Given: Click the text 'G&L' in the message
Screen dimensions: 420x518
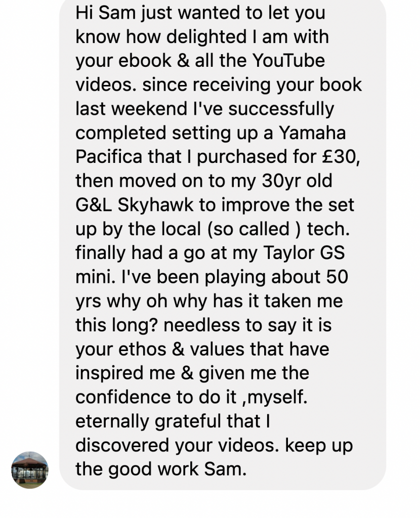Looking at the screenshot, I should click(x=94, y=205).
